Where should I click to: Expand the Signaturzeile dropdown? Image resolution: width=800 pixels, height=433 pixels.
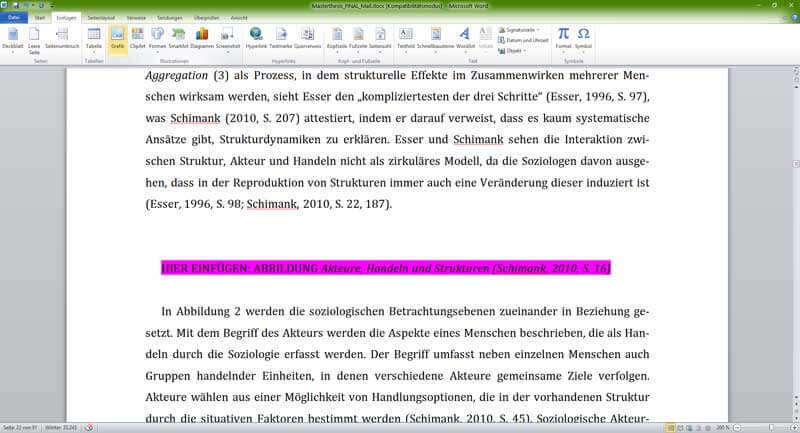538,30
